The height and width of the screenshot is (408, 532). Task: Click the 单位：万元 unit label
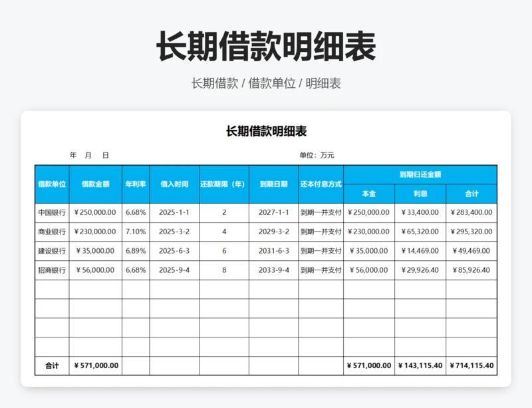pyautogui.click(x=317, y=155)
